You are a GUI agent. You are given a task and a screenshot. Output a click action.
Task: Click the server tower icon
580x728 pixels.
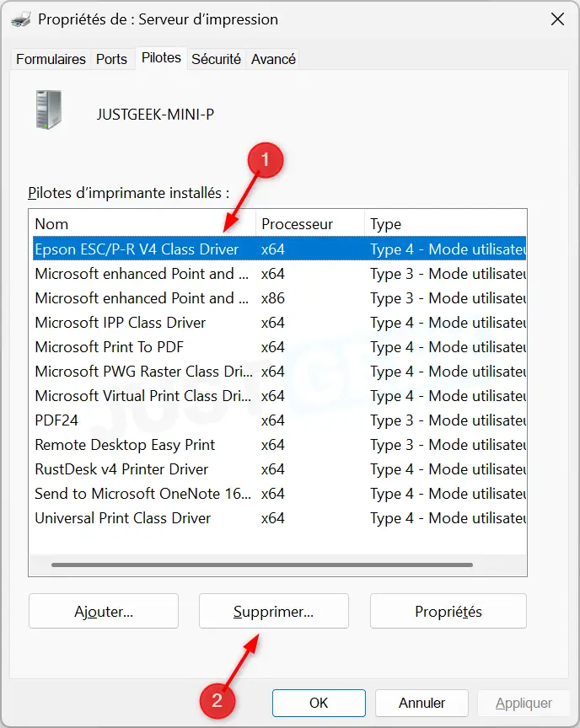(48, 110)
